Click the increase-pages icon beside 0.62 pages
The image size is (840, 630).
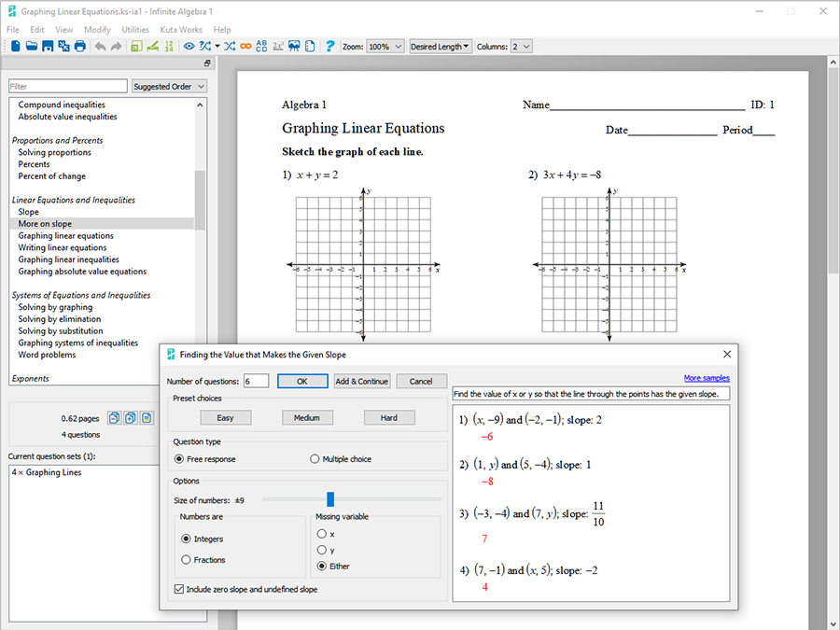pos(130,418)
